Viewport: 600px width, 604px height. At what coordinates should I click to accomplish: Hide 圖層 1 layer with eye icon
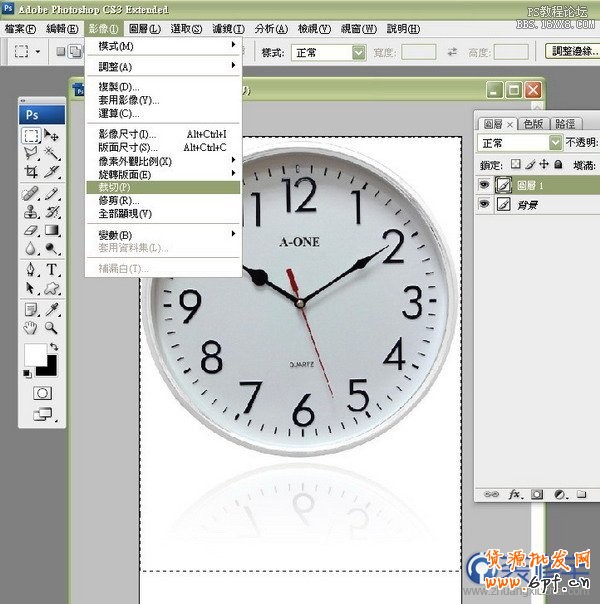[485, 184]
